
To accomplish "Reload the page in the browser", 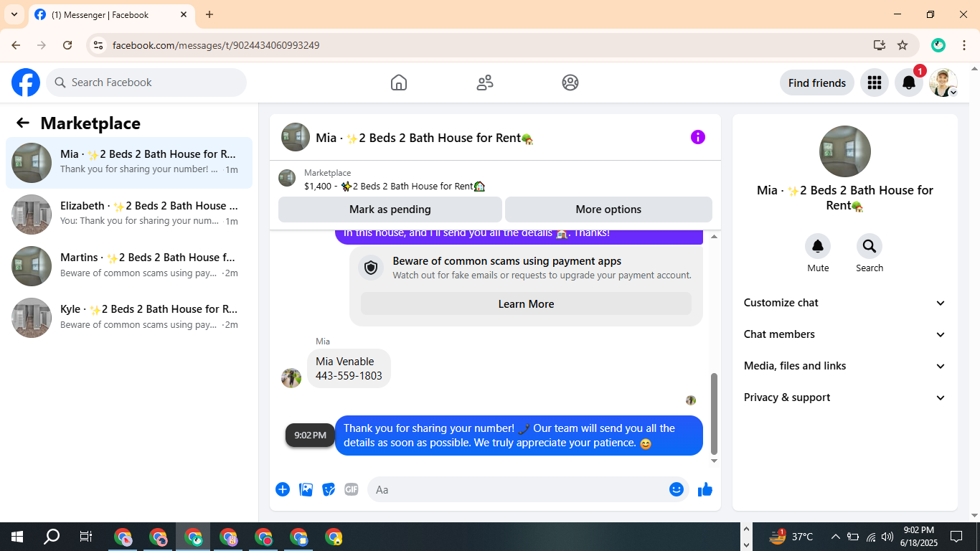I will click(67, 45).
